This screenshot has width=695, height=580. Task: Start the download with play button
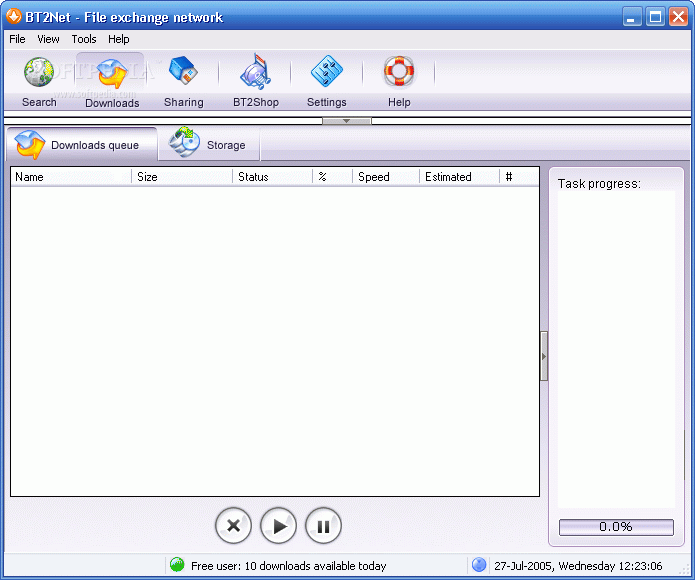coord(278,526)
